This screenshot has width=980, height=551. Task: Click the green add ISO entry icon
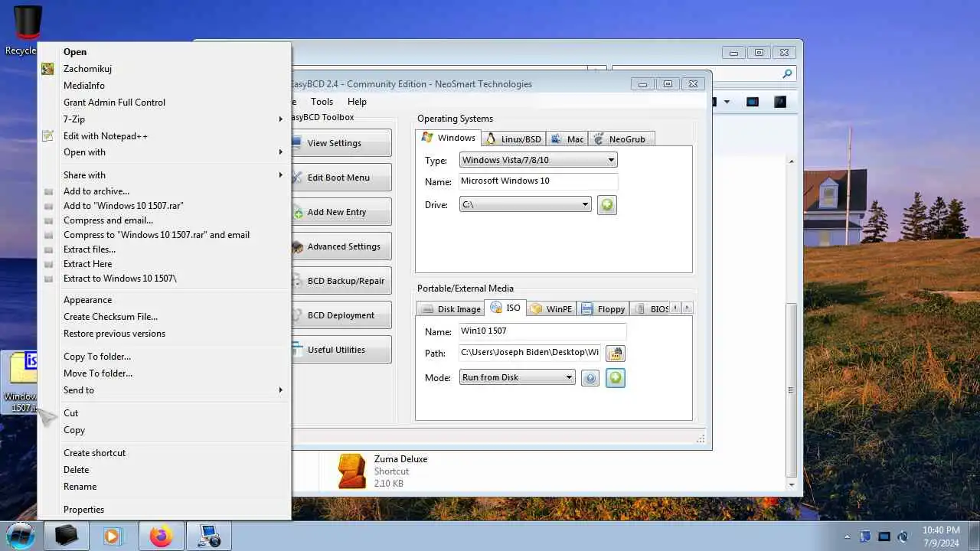(x=616, y=378)
